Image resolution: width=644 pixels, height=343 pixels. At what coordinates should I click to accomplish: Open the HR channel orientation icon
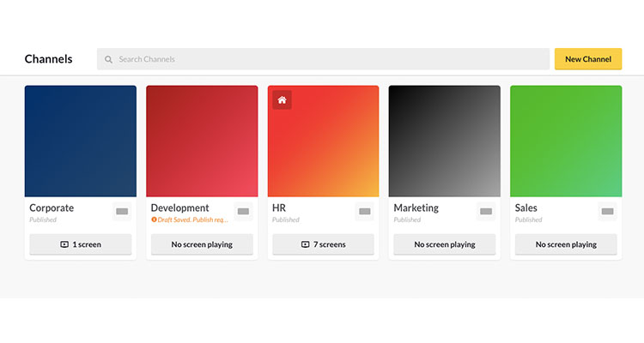tap(365, 211)
